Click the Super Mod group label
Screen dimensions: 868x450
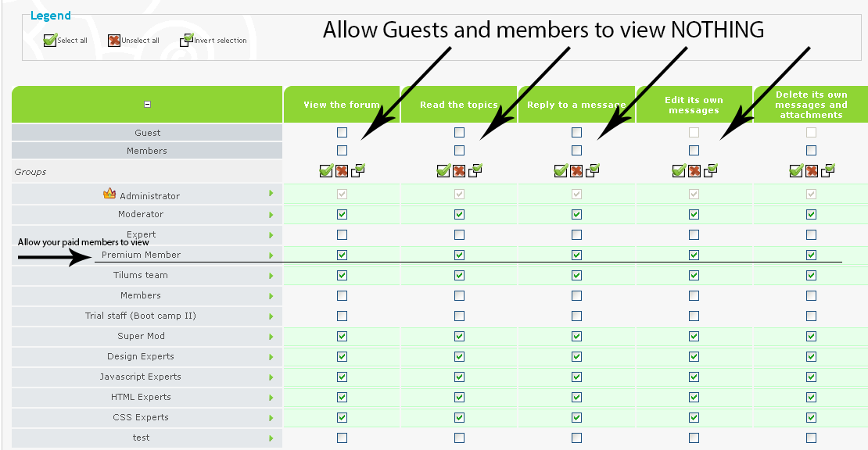pos(142,336)
